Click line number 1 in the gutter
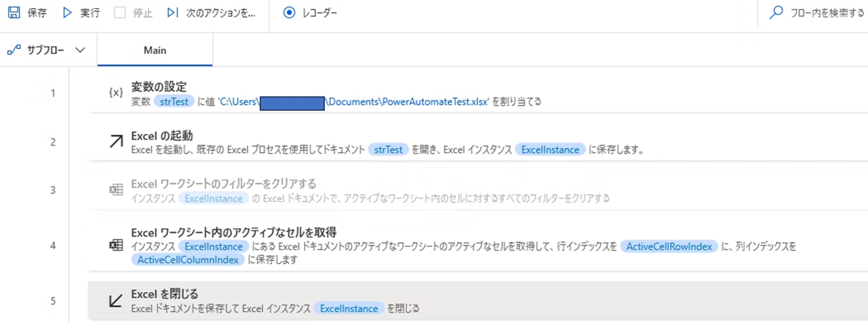The height and width of the screenshot is (322, 868). pyautogui.click(x=53, y=93)
